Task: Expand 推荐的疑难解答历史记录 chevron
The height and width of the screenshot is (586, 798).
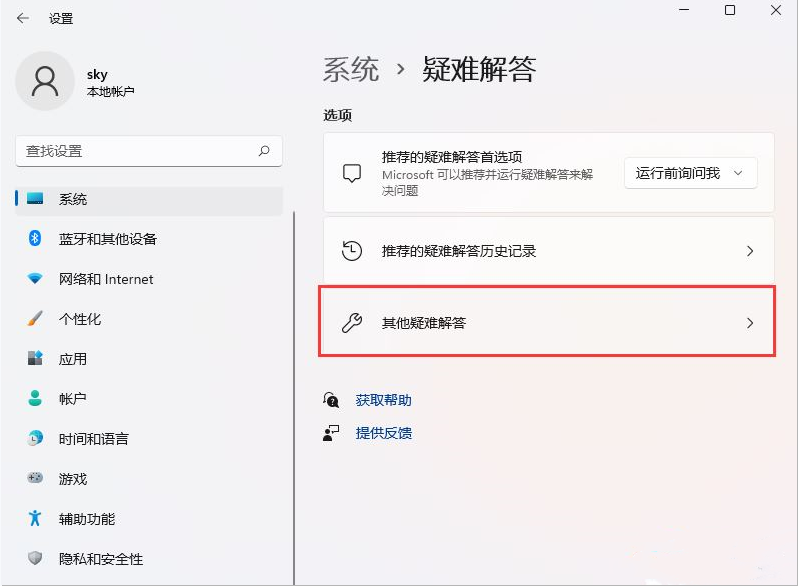Action: pos(750,251)
